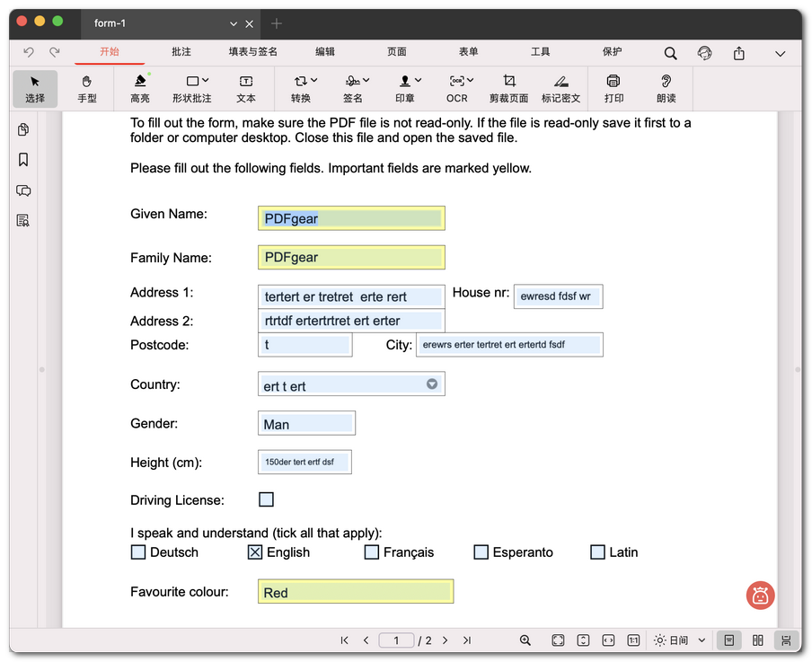Open the Fill & Sign (填表与签名) tab
This screenshot has height=662, width=812.
click(253, 52)
